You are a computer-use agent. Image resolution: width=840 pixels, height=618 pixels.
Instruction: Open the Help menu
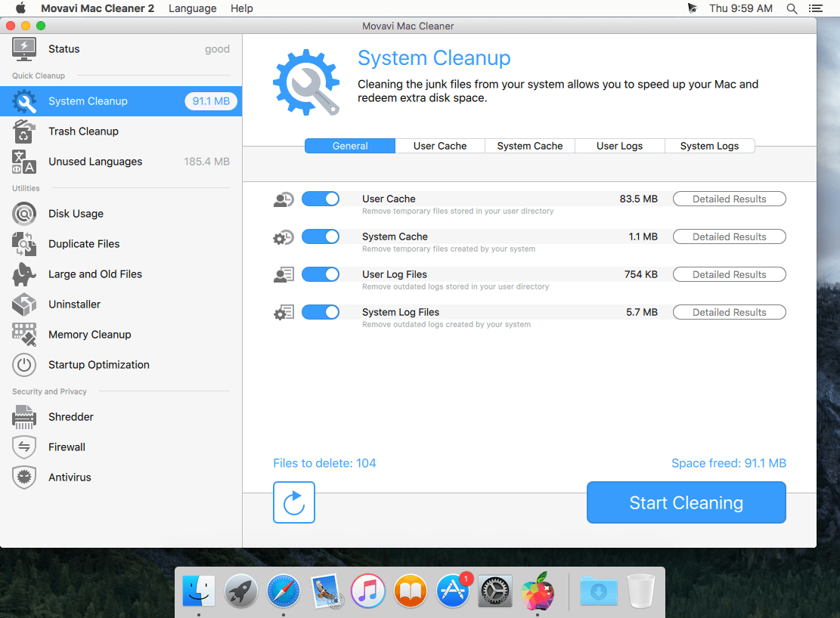242,8
